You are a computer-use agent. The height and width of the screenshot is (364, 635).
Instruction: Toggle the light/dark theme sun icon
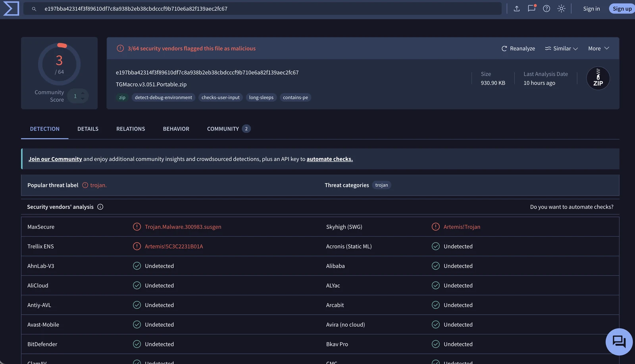pos(561,9)
